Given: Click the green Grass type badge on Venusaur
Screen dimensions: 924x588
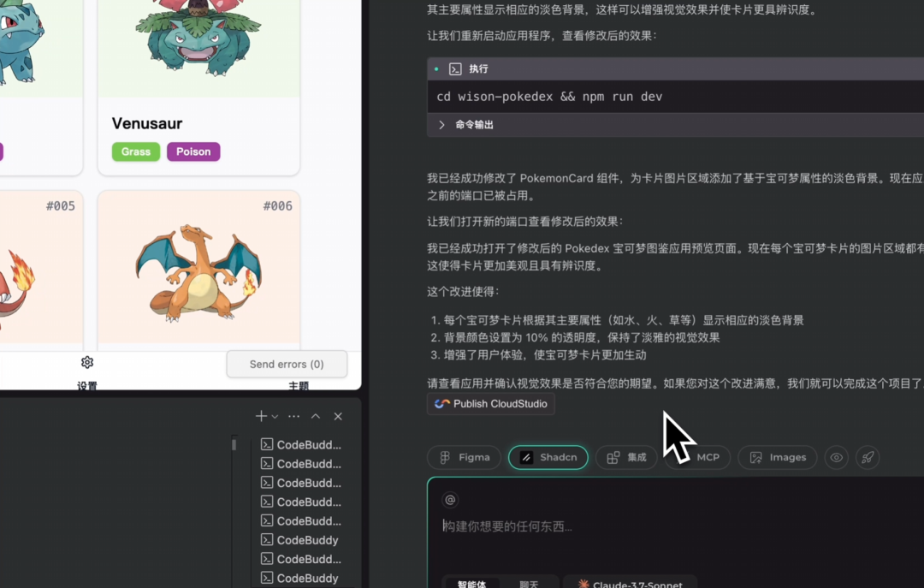Looking at the screenshot, I should [135, 151].
